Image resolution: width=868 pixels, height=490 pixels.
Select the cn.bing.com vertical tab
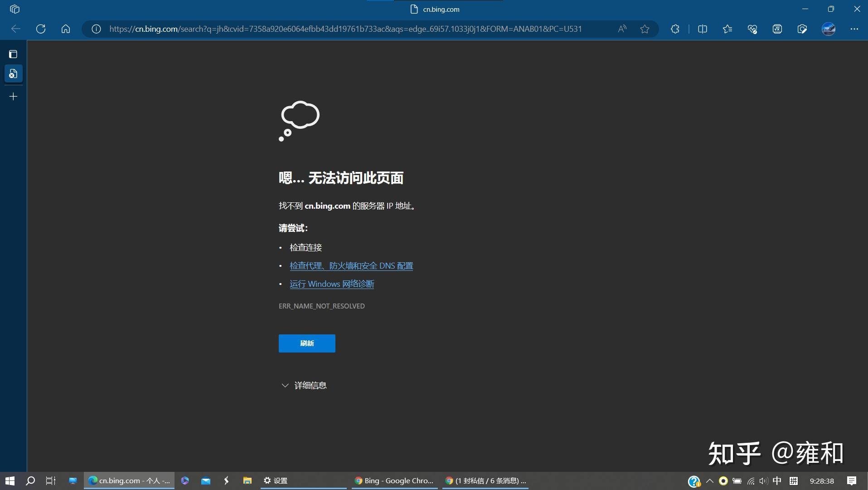pyautogui.click(x=13, y=73)
